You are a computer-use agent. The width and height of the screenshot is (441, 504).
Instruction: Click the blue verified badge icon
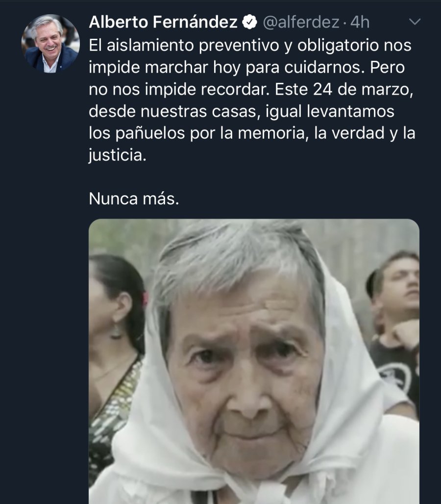point(249,22)
